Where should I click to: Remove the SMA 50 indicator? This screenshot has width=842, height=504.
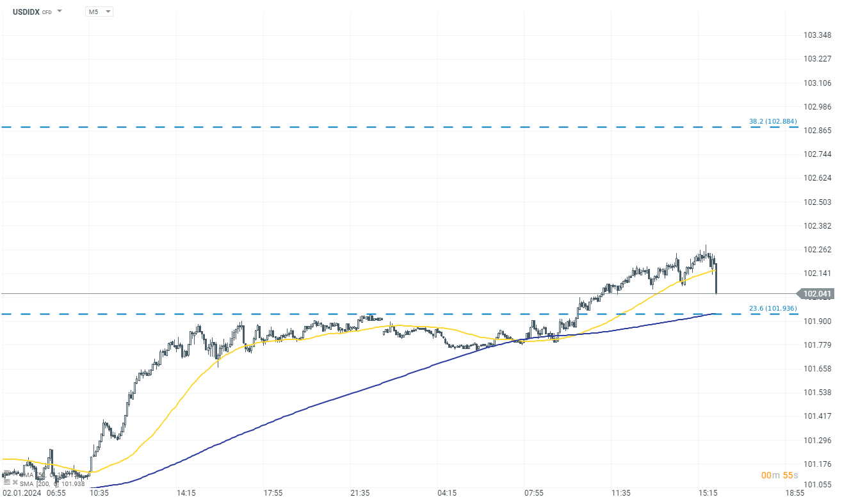pyautogui.click(x=15, y=475)
